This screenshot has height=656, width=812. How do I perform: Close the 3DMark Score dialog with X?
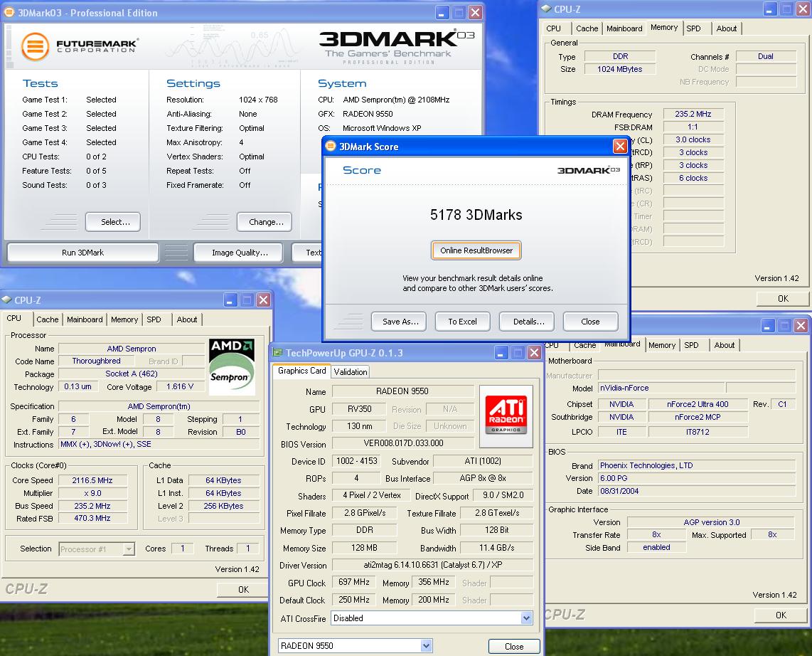(x=620, y=146)
